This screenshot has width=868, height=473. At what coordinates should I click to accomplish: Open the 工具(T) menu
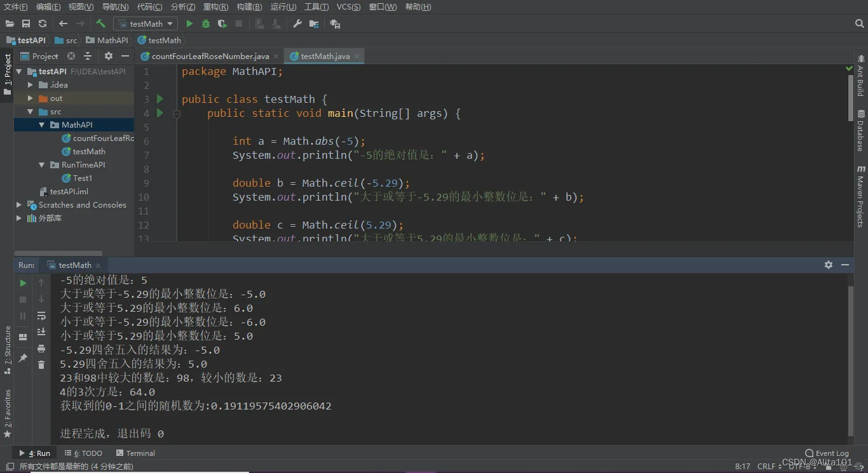click(316, 7)
